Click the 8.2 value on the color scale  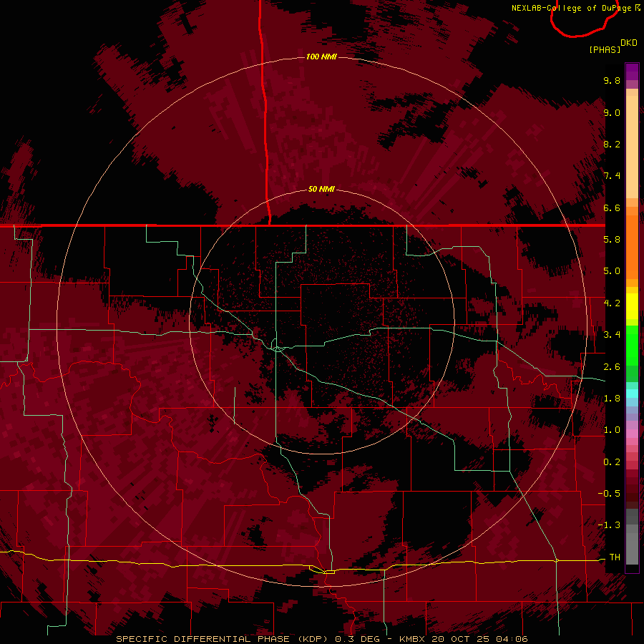click(612, 144)
